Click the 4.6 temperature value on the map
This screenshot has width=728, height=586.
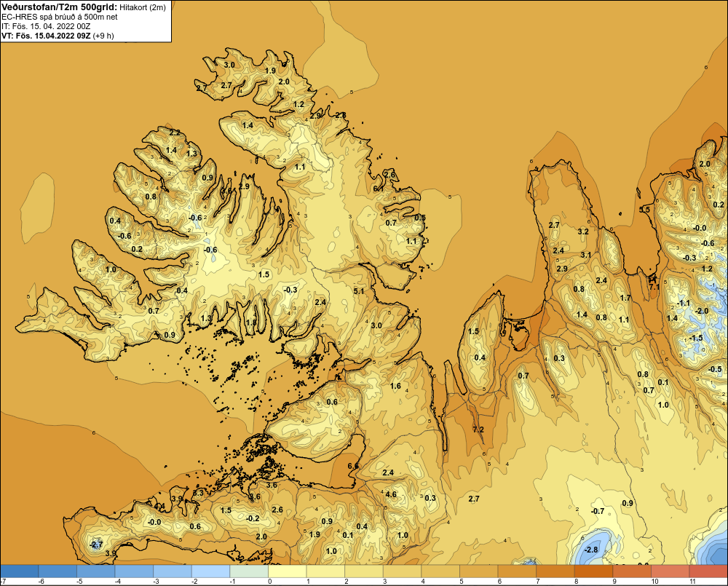coord(392,494)
